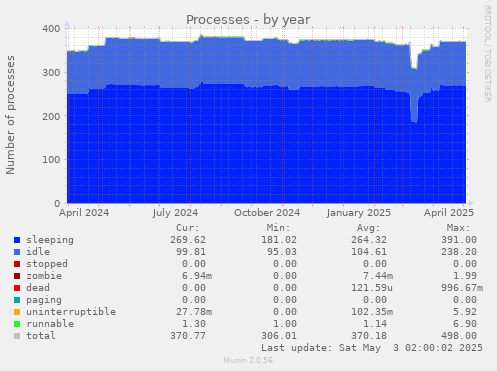Click the 'paging' legend label
The width and height of the screenshot is (497, 371).
tap(44, 300)
